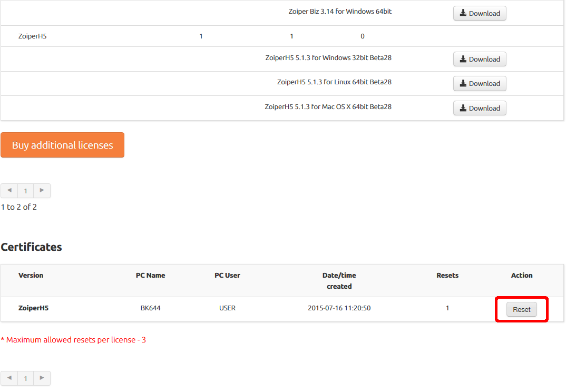
Task: Click the Date/time created column header
Action: tap(339, 280)
